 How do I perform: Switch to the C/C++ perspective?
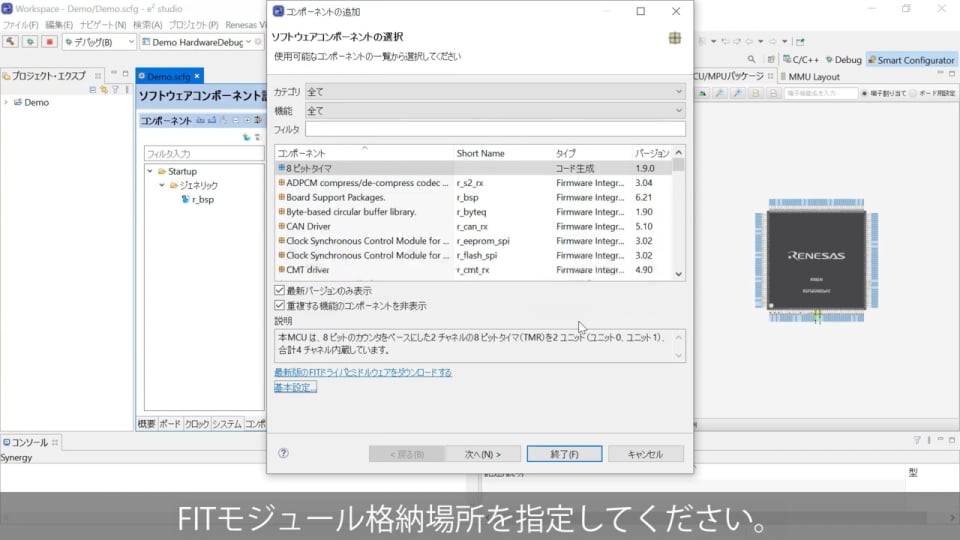(x=801, y=59)
